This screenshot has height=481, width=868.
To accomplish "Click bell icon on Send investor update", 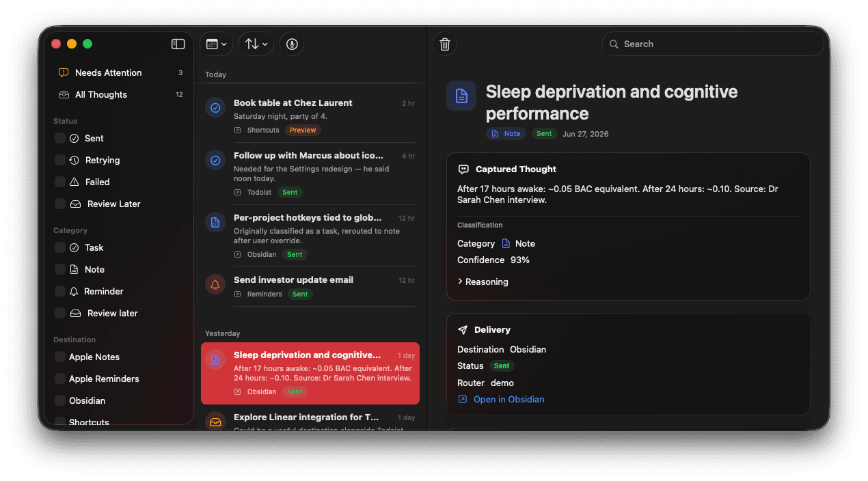I will point(215,285).
